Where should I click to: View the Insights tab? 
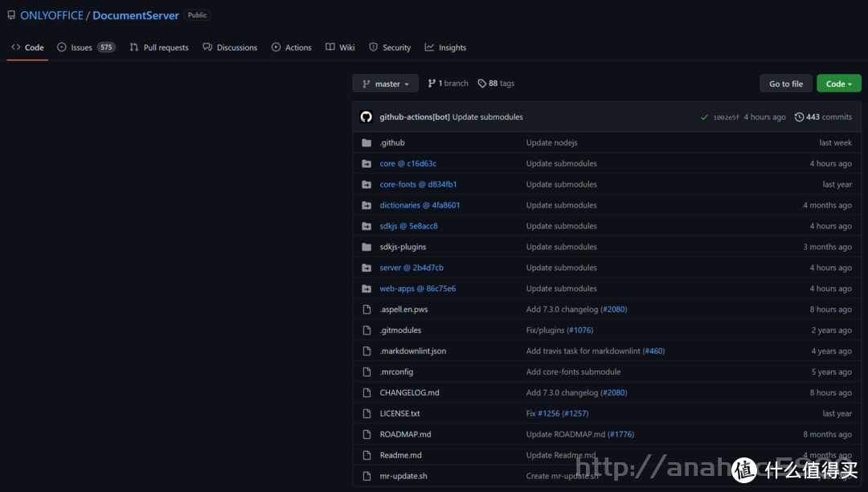click(445, 47)
